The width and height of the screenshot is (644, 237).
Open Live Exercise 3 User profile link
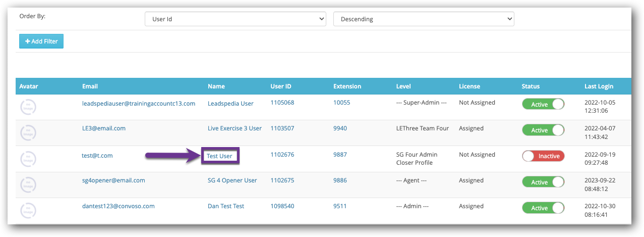tap(235, 128)
